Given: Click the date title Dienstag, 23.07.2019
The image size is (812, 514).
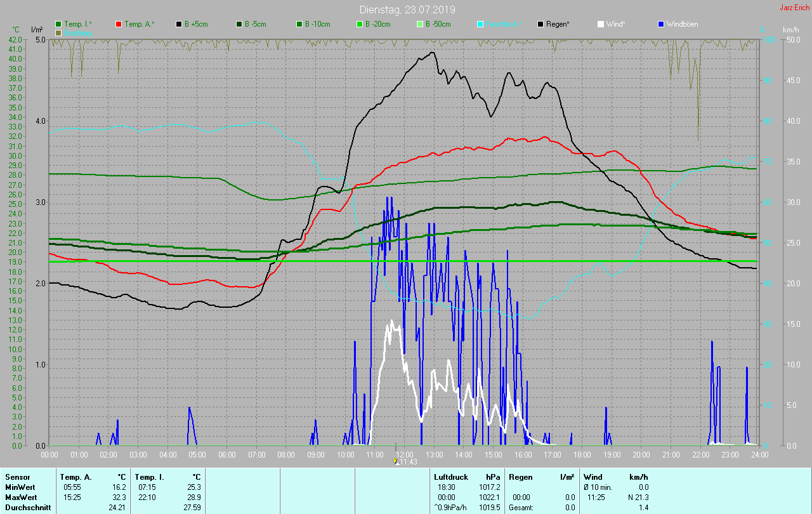Looking at the screenshot, I should pos(407,10).
